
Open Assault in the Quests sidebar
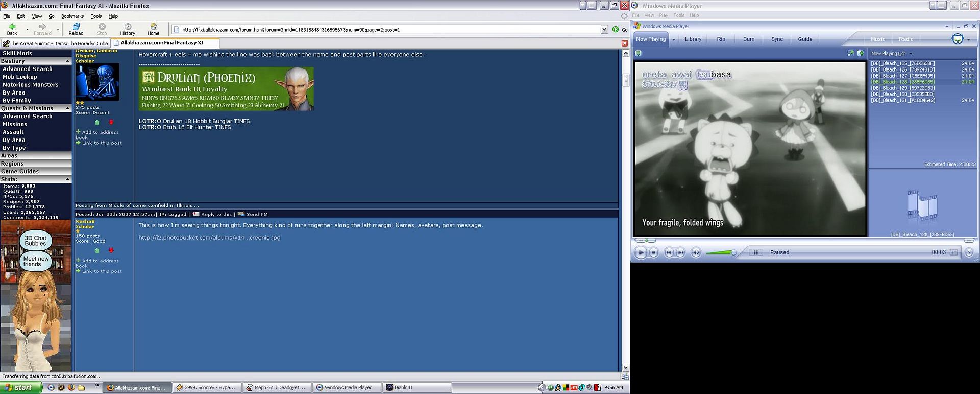pos(13,132)
